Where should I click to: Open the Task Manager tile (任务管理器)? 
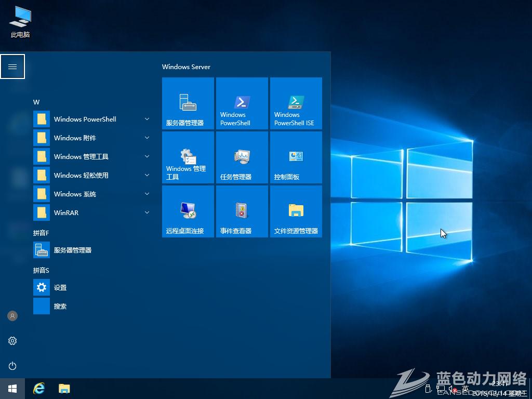click(242, 157)
